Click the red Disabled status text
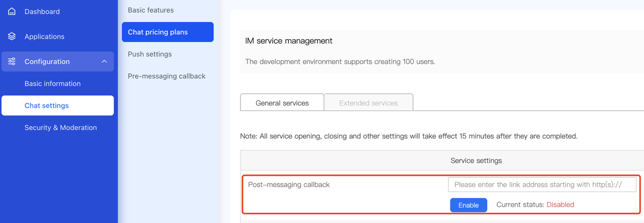The width and height of the screenshot is (644, 223). 560,204
